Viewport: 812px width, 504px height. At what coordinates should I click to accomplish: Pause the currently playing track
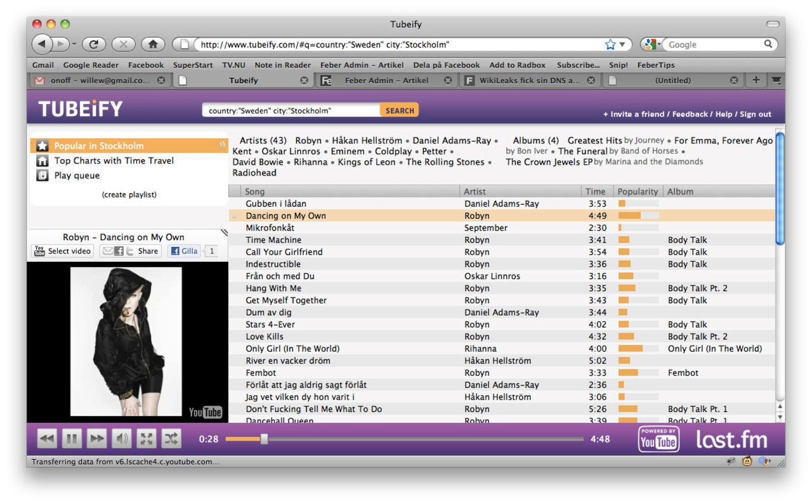72,439
